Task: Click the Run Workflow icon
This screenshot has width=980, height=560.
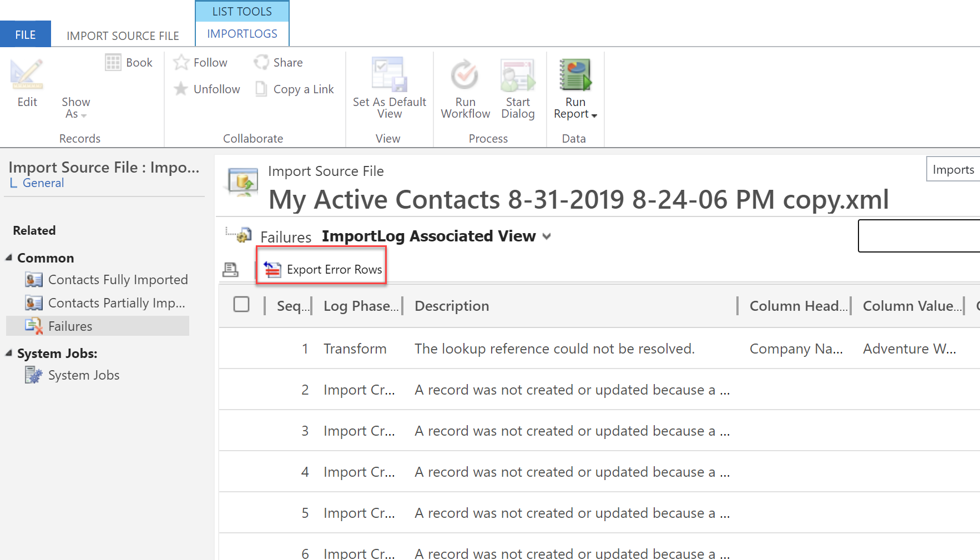Action: click(464, 75)
